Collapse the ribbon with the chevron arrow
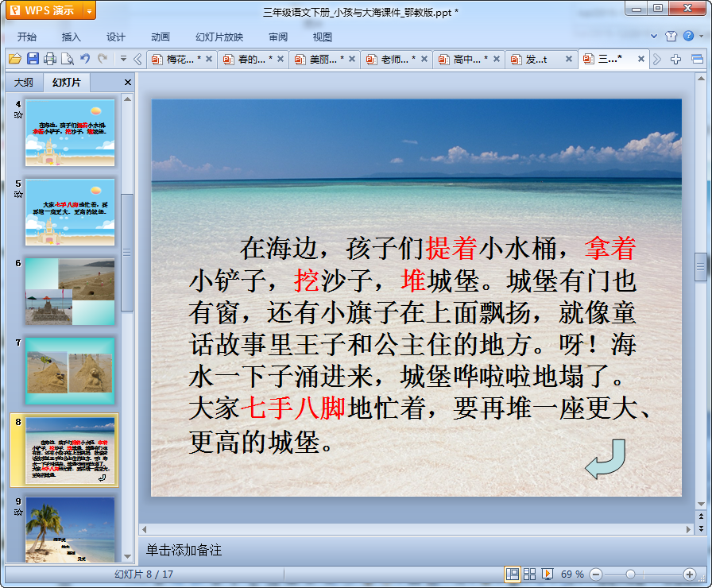Viewport: 712px width, 588px height. (x=654, y=36)
